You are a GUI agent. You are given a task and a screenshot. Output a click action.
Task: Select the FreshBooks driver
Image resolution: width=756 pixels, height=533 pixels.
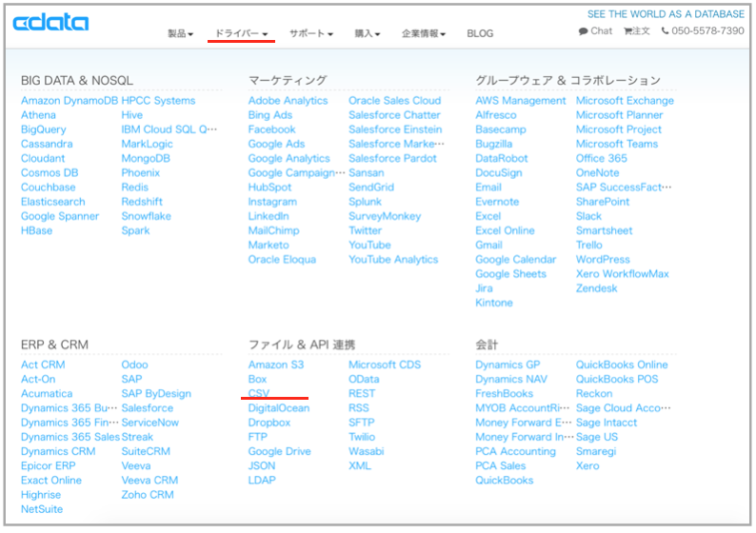(504, 393)
